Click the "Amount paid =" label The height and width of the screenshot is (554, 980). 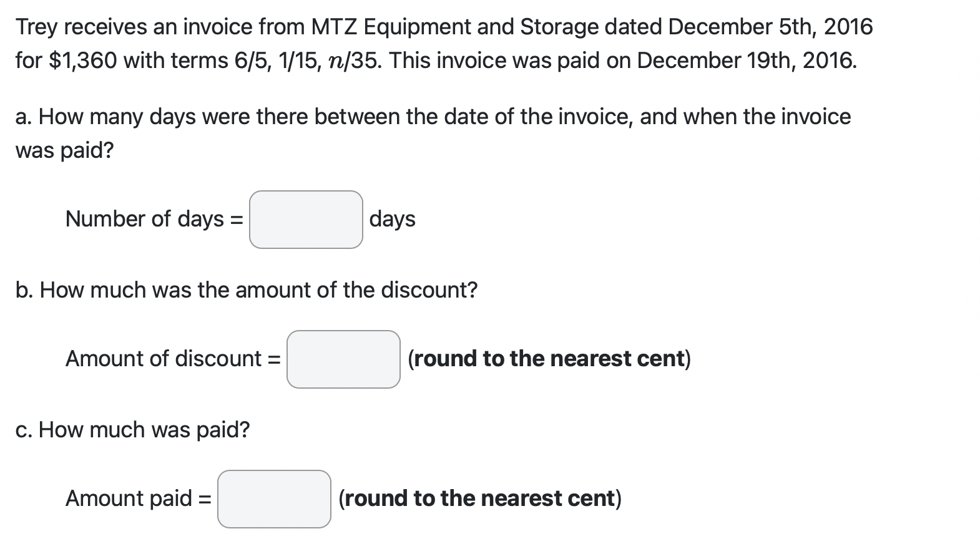pyautogui.click(x=138, y=499)
